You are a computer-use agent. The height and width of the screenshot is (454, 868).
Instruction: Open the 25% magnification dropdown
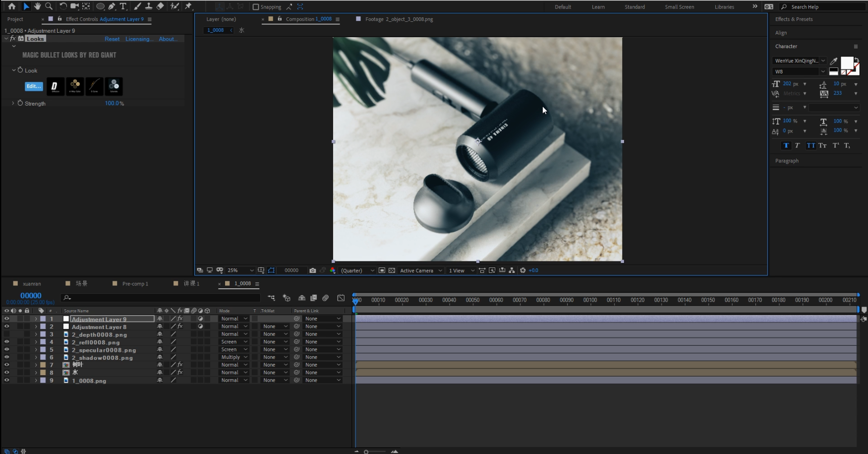240,270
